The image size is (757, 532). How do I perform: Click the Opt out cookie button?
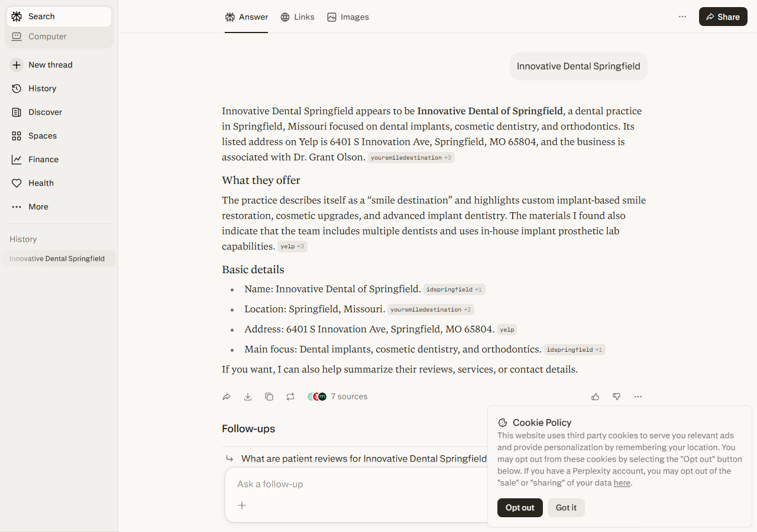tap(520, 508)
